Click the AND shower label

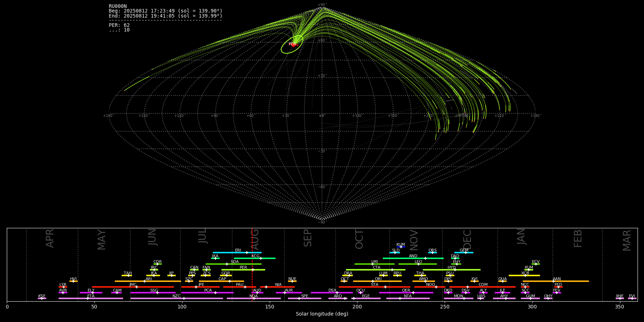[413, 256]
